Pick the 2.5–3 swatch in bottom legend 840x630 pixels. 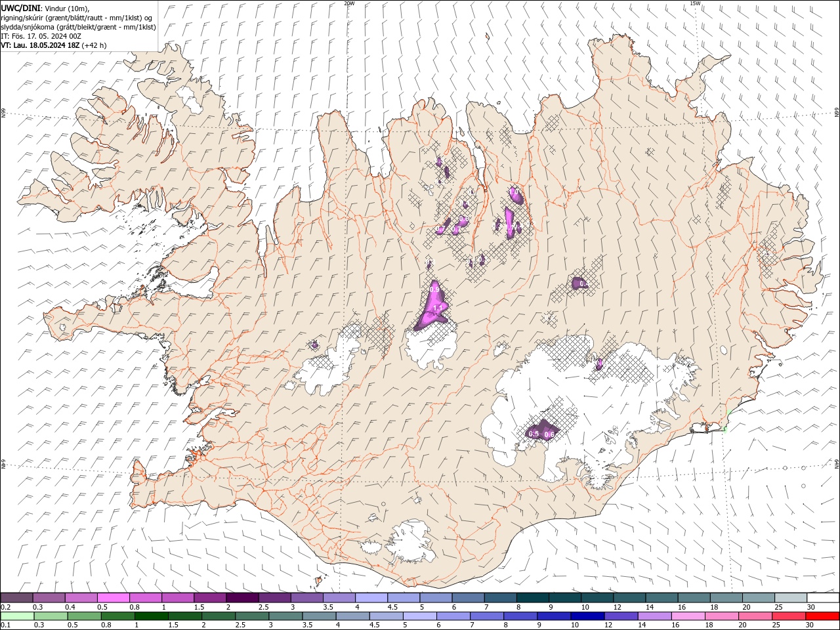point(252,616)
